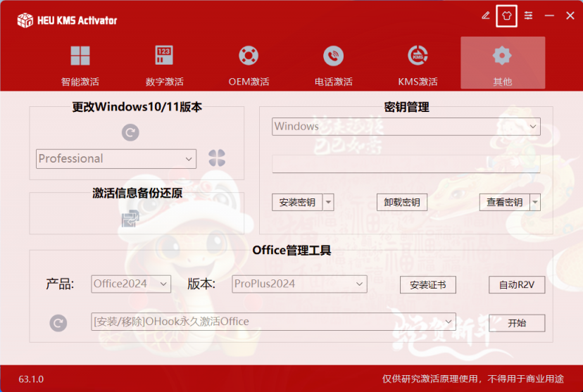Click the activation backup restore icon
Viewport: 583px width, 392px height.
(x=130, y=219)
